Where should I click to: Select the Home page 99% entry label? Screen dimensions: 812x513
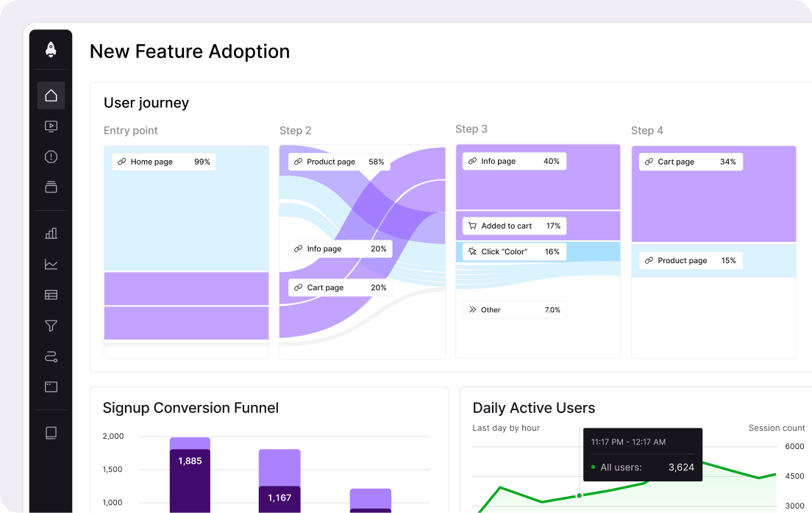point(164,162)
